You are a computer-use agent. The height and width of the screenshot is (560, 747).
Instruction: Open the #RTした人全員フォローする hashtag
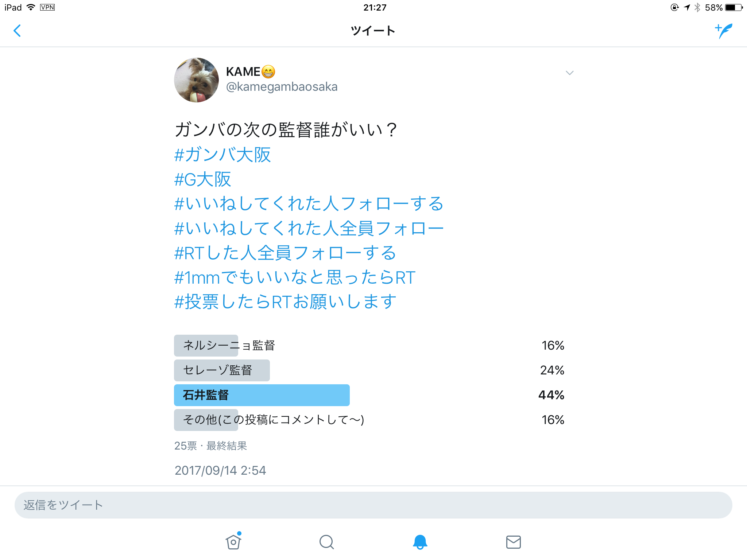[285, 253]
